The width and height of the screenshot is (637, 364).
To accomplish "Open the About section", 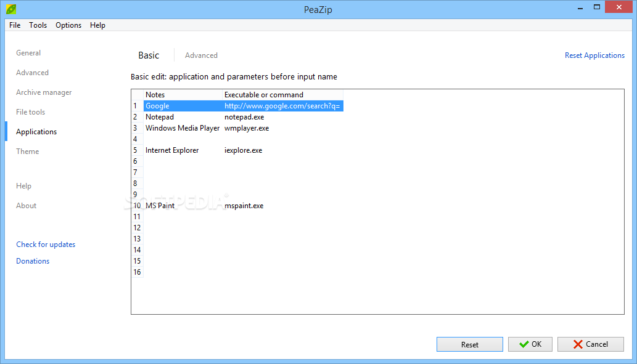I will [x=26, y=206].
